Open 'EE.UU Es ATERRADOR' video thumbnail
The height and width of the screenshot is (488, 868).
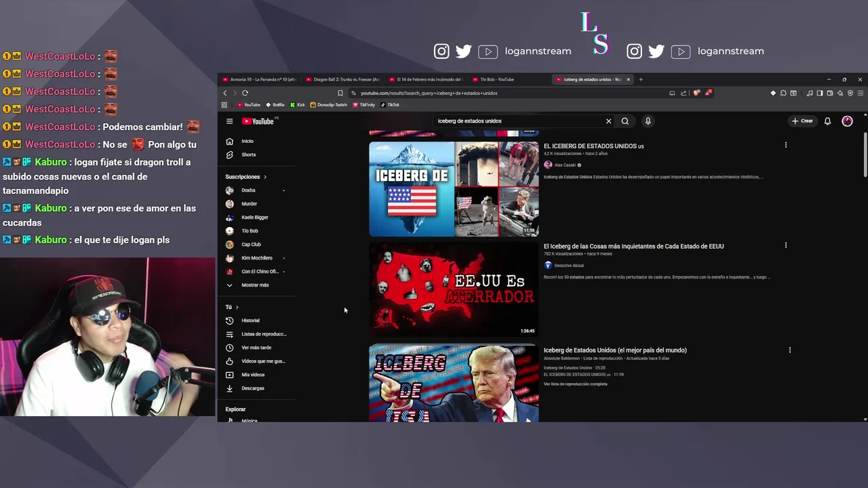click(454, 289)
